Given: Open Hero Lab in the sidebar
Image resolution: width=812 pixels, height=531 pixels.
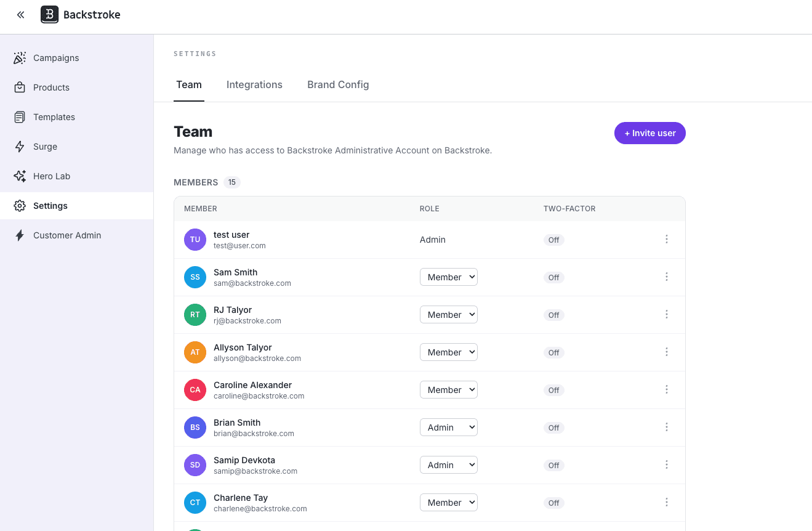Looking at the screenshot, I should coord(76,176).
